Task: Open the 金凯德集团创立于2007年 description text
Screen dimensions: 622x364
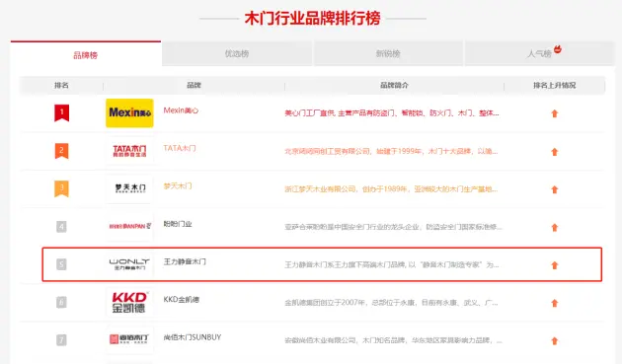Action: point(391,303)
